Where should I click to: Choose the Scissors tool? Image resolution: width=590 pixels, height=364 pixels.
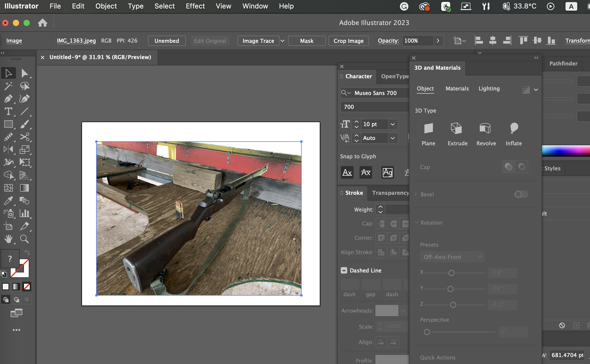pyautogui.click(x=24, y=137)
